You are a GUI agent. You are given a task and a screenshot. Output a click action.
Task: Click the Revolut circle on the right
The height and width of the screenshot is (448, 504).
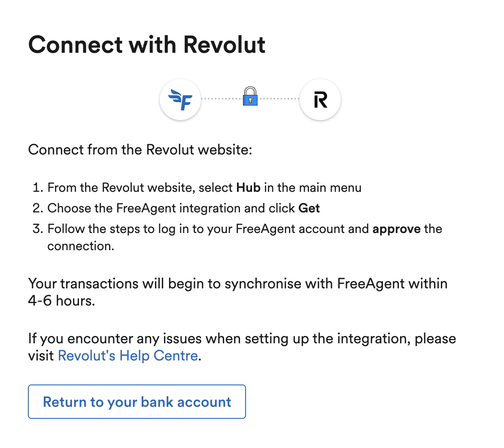pos(320,99)
